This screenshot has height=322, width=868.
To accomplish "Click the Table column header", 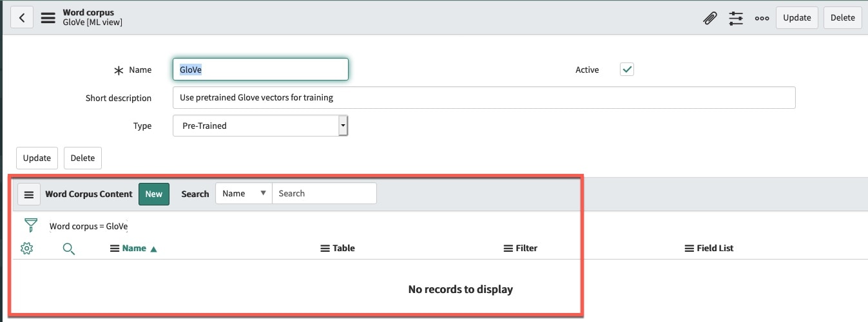I will tap(343, 248).
